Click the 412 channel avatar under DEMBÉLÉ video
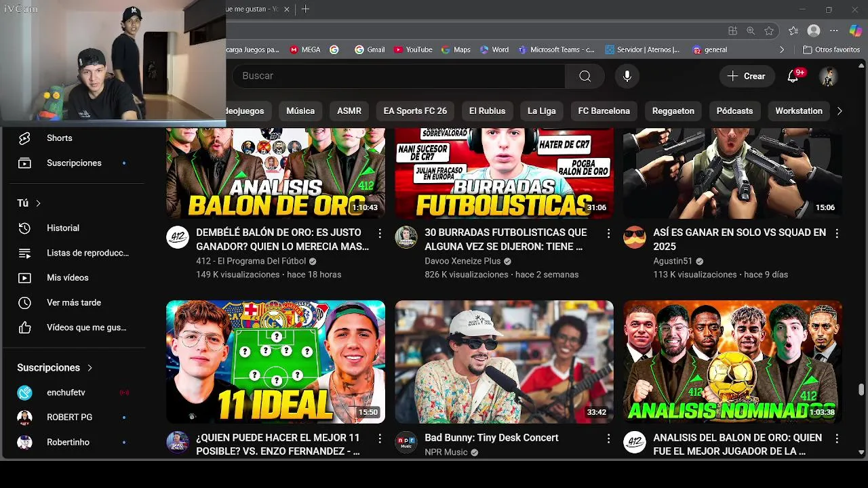This screenshot has height=488, width=868. [178, 237]
